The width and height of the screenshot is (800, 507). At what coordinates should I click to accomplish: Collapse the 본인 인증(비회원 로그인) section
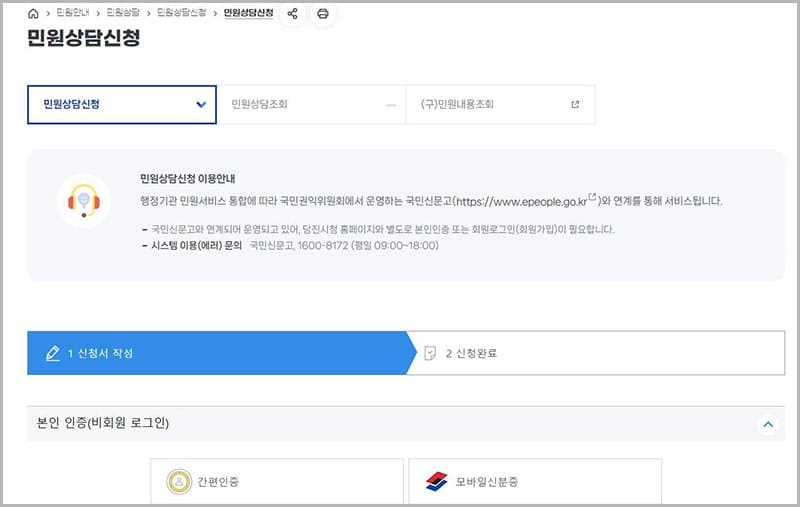(768, 424)
